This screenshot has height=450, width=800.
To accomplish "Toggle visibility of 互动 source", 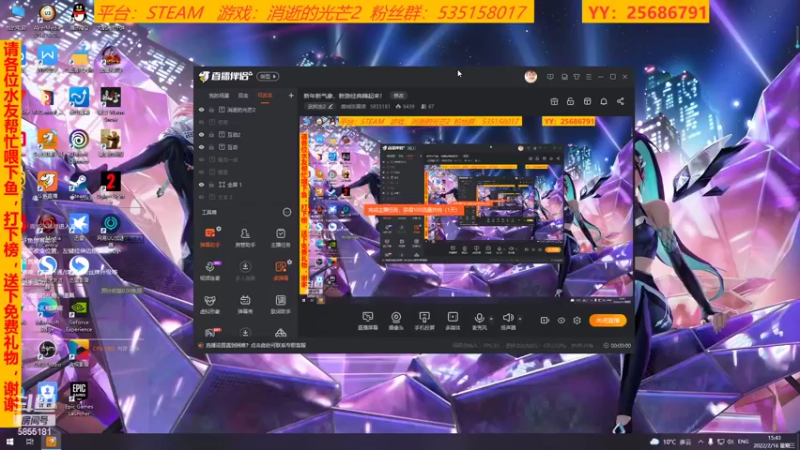I will coord(202,147).
